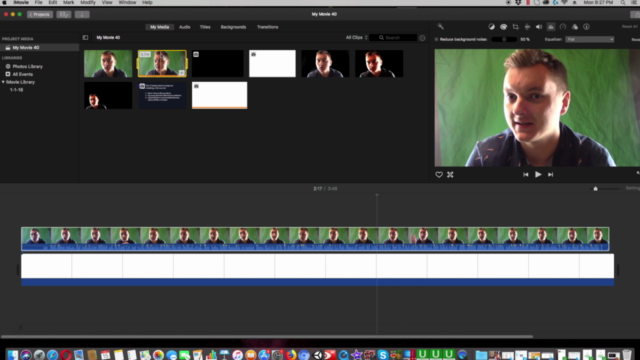640x360 pixels.
Task: Select the slide text clip thumbnail
Action: (162, 96)
